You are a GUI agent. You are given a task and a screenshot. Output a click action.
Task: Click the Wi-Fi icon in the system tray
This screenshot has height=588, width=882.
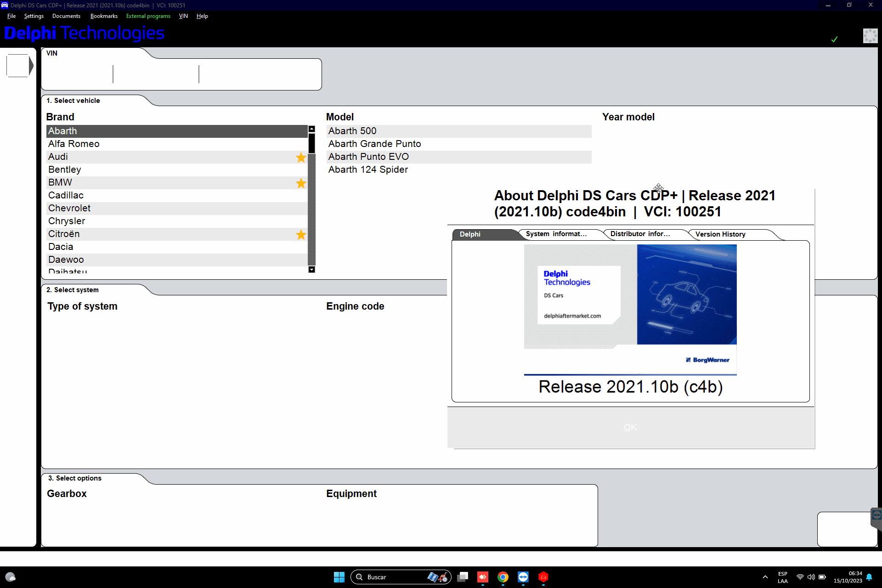(800, 577)
